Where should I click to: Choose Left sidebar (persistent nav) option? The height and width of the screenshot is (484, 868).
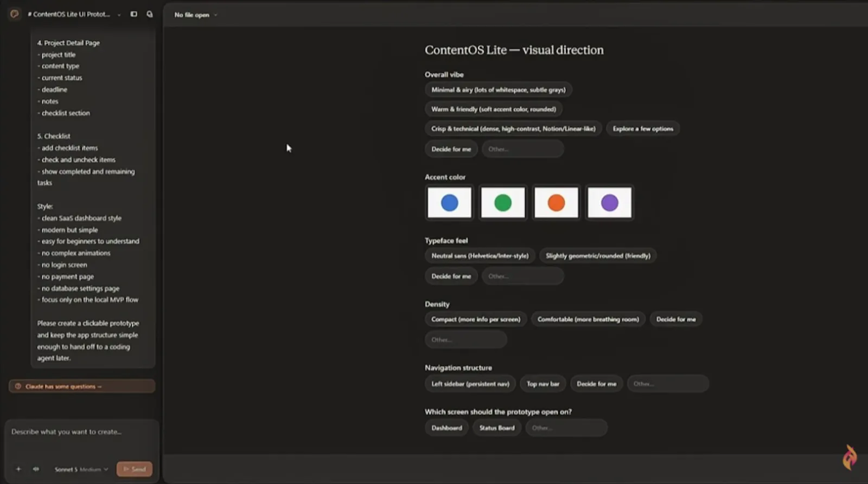[470, 384]
